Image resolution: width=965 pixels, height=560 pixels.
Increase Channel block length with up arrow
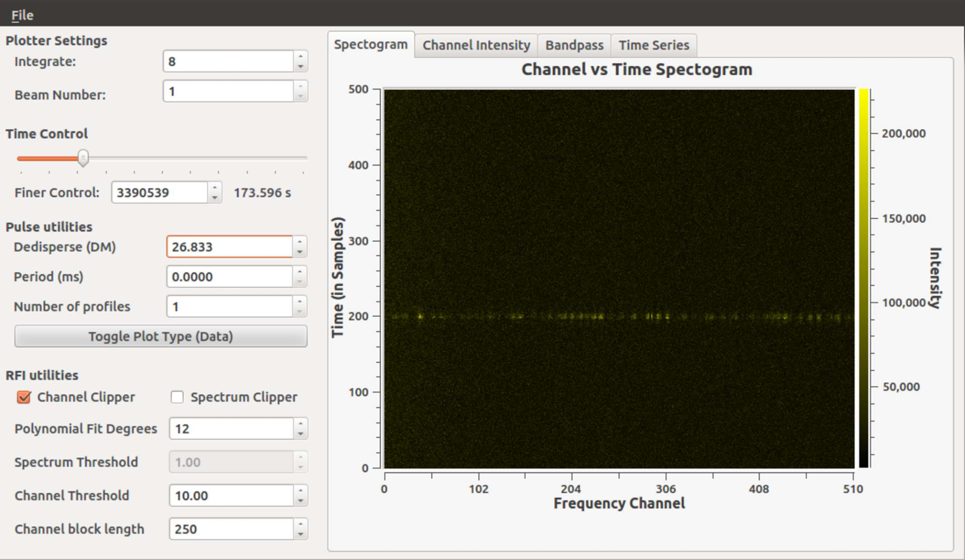(301, 524)
